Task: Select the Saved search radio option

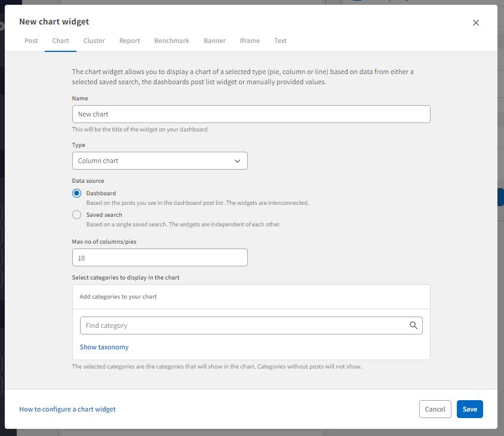Action: [76, 215]
